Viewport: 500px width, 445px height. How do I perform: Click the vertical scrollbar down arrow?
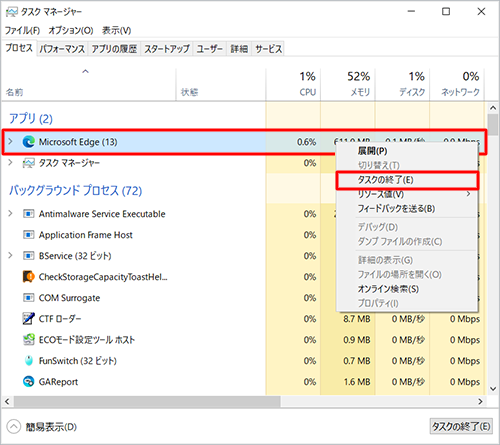tap(493, 389)
